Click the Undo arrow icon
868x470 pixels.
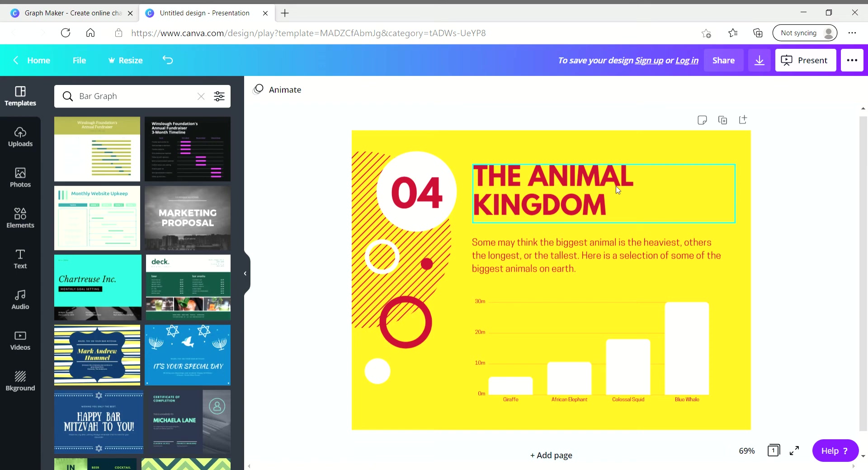168,60
